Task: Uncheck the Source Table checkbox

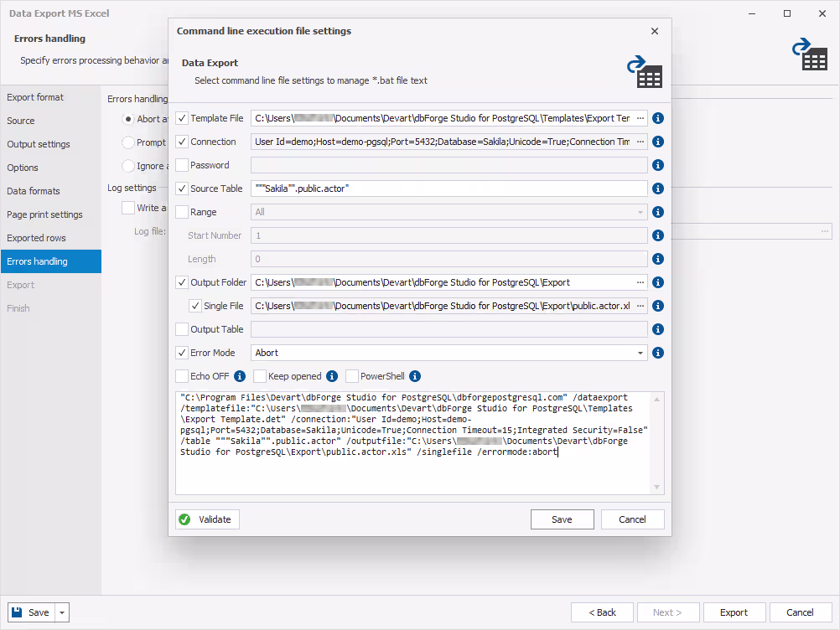Action: click(x=182, y=188)
